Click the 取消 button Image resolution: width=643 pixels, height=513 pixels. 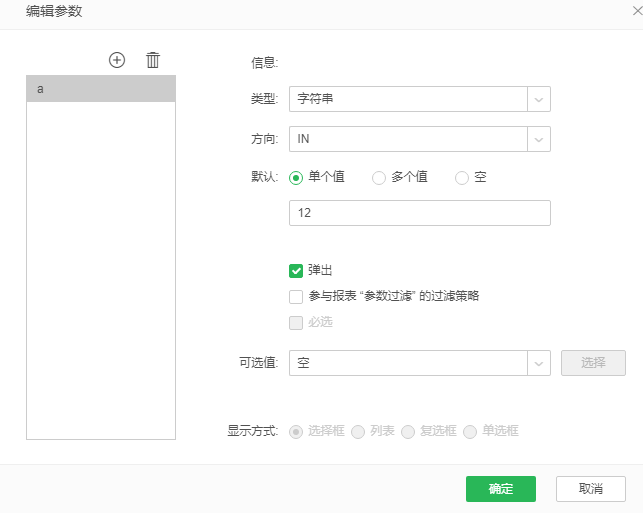[590, 489]
